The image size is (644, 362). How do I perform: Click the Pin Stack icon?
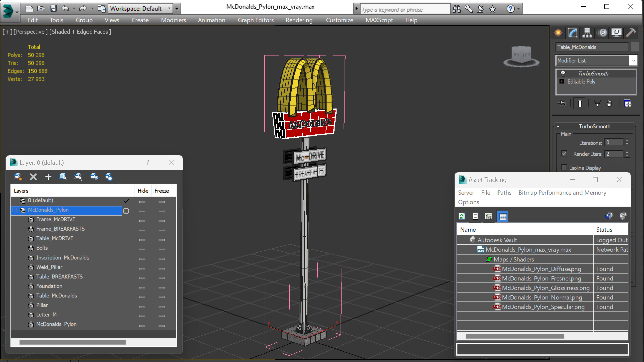click(x=562, y=103)
